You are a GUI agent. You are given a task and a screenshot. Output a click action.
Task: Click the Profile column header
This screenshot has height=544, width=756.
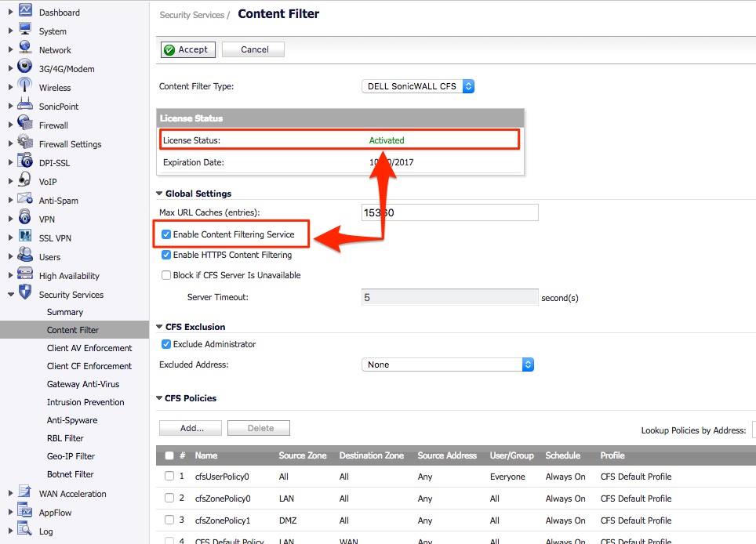tap(612, 455)
